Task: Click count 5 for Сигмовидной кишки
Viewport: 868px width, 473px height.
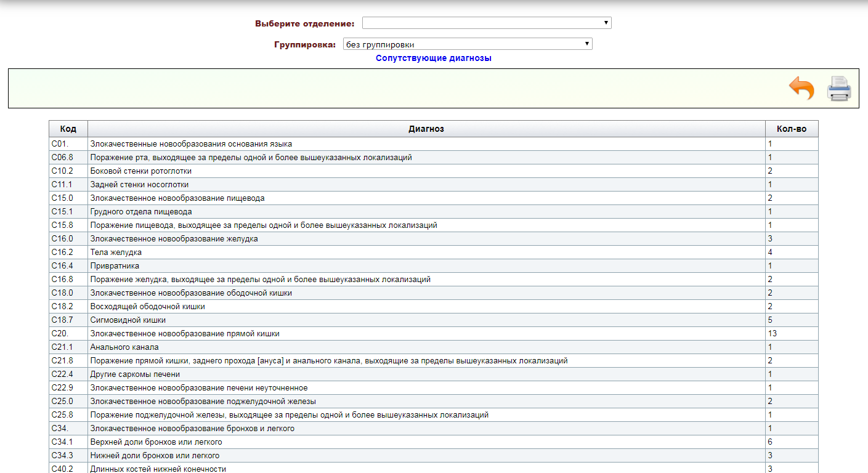Action: pos(770,320)
